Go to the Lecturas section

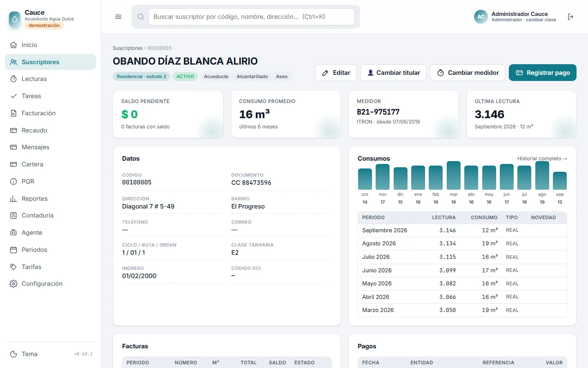(x=50, y=79)
